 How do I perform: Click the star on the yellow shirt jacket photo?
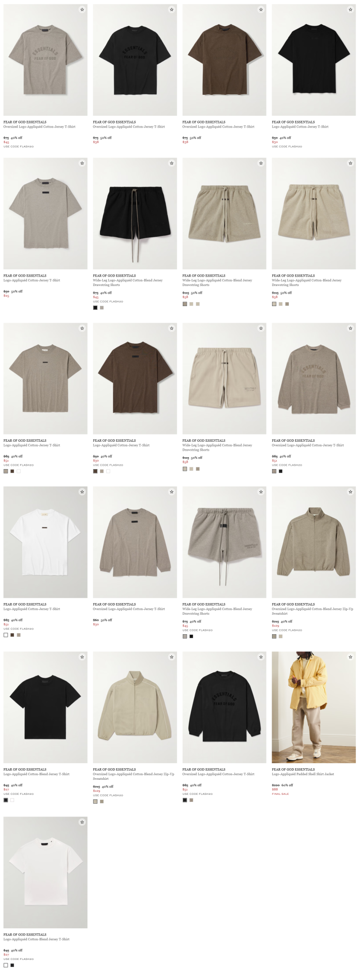pos(351,657)
